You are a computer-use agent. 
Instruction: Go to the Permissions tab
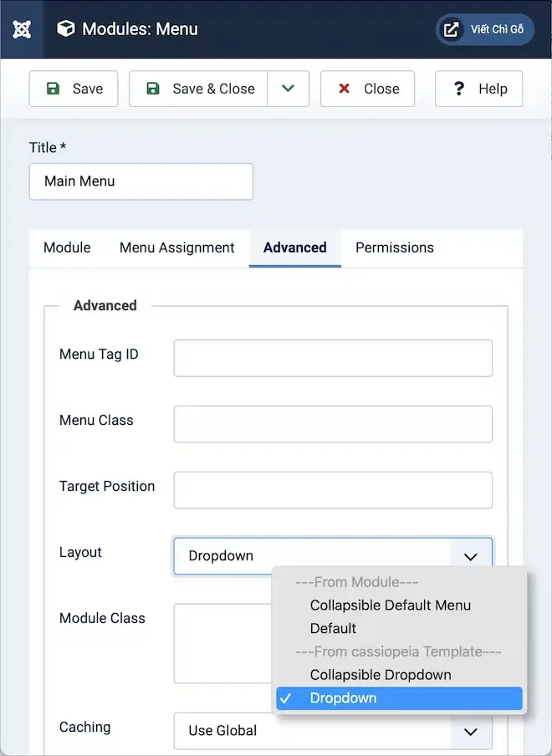[394, 248]
